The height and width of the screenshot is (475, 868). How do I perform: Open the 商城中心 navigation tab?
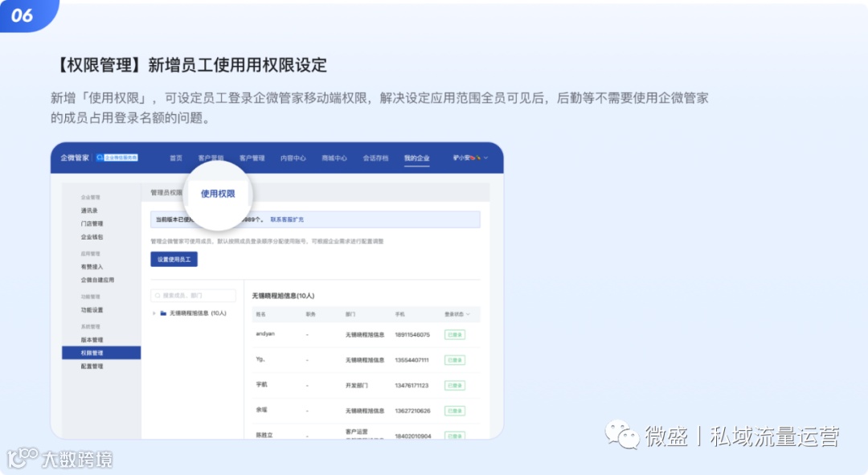click(334, 158)
